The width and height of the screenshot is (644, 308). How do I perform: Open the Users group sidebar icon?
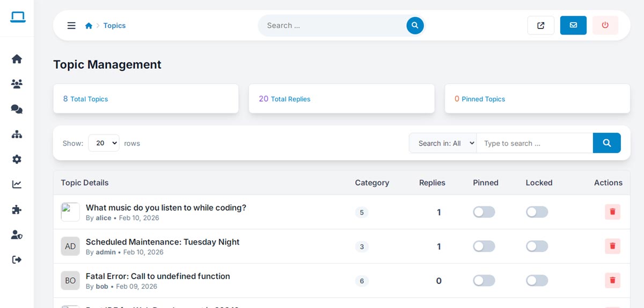(17, 84)
